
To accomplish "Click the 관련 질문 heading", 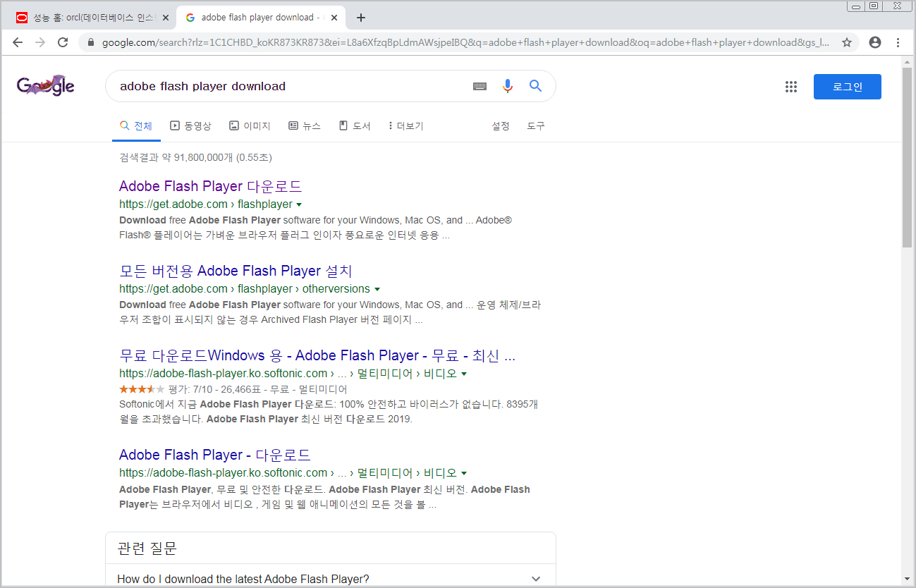I will coord(147,548).
